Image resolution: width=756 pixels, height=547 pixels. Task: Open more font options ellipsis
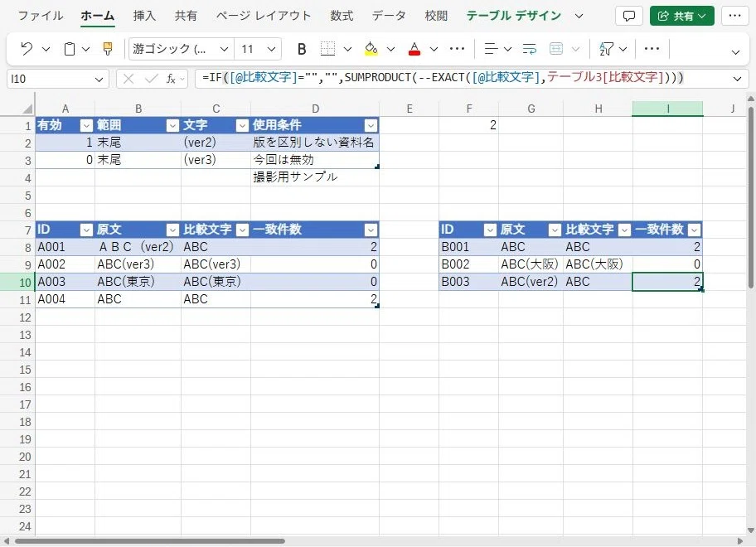click(457, 48)
